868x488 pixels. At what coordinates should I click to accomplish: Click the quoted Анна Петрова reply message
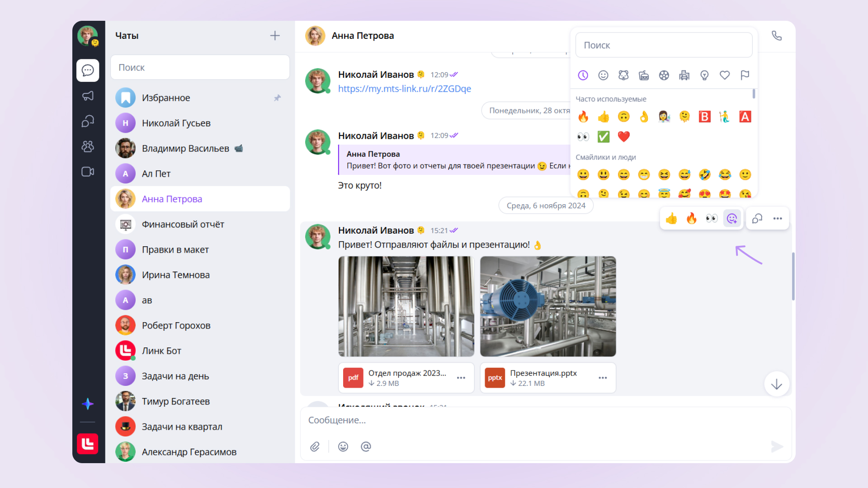coord(454,160)
